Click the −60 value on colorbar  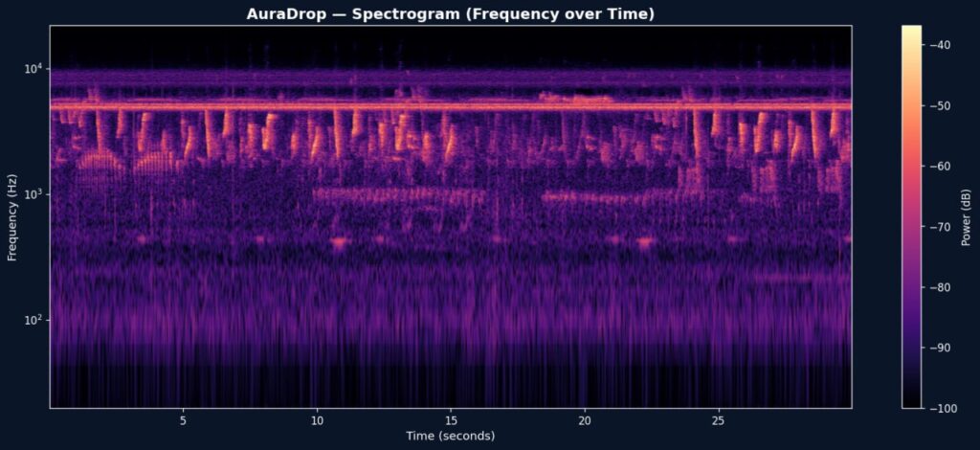coord(940,167)
